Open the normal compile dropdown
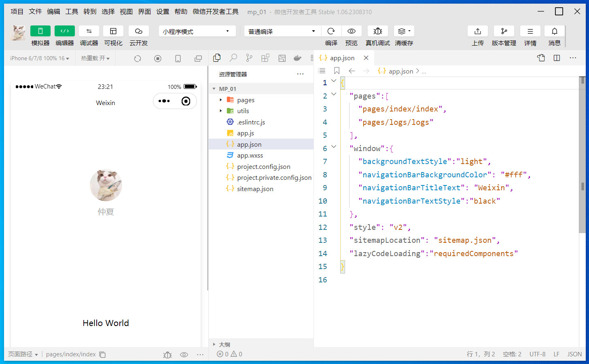 (282, 31)
